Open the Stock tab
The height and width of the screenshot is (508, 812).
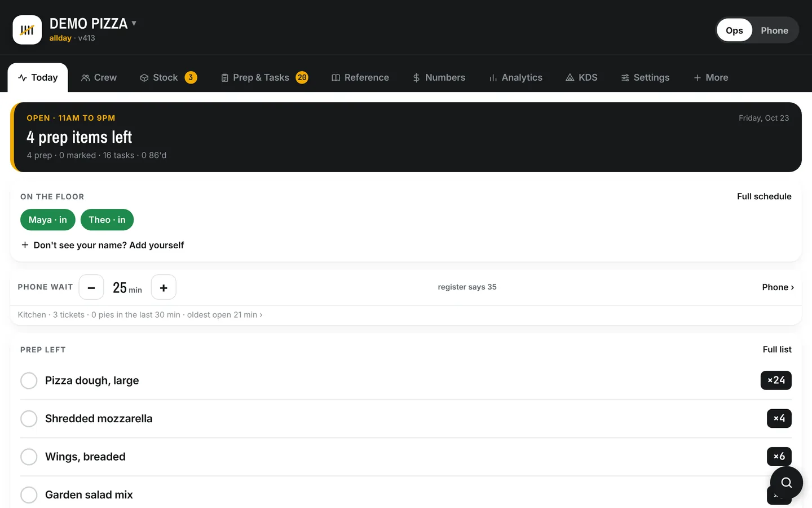point(168,77)
